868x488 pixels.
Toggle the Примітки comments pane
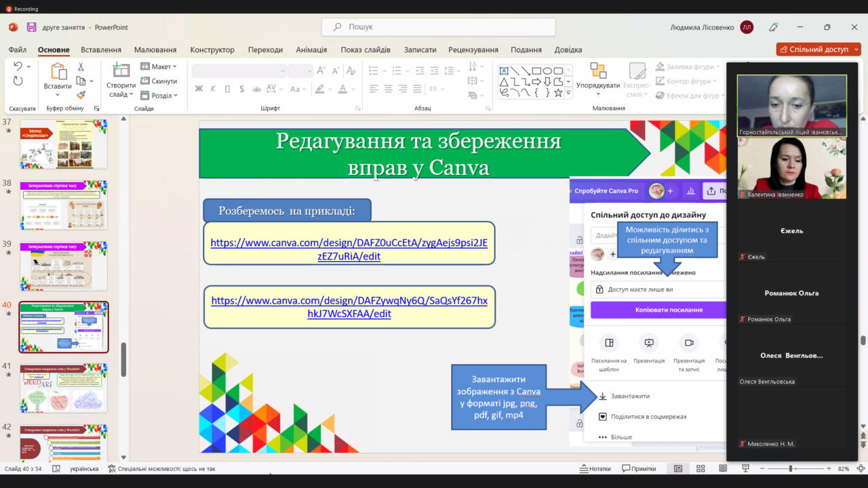(x=639, y=468)
